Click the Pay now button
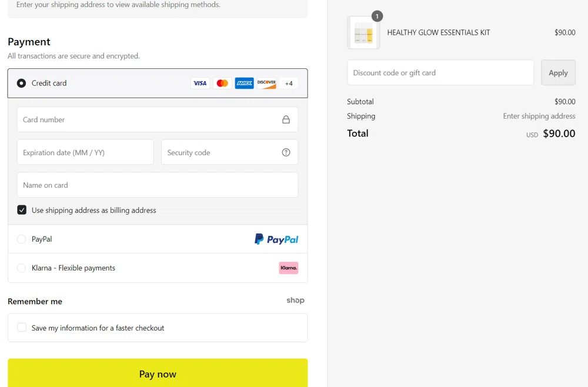 point(158,373)
